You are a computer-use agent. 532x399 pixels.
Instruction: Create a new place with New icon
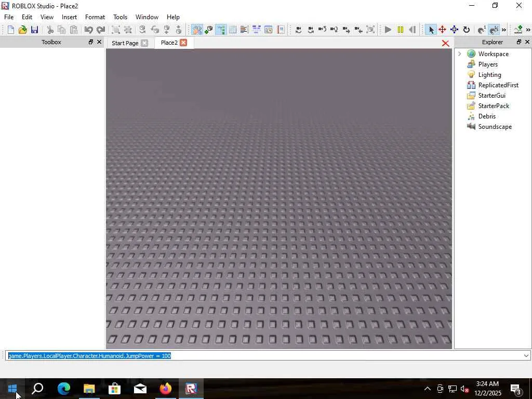click(11, 30)
